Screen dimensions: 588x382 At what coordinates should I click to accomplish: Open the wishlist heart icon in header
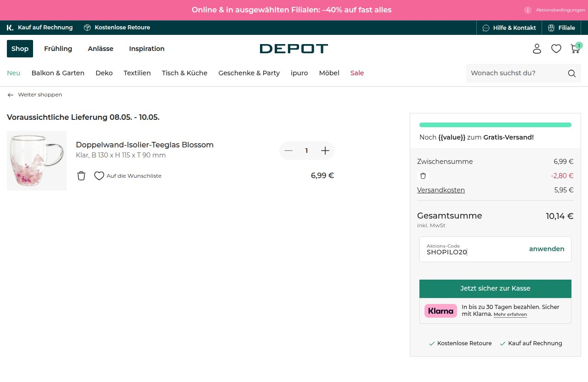pyautogui.click(x=556, y=49)
